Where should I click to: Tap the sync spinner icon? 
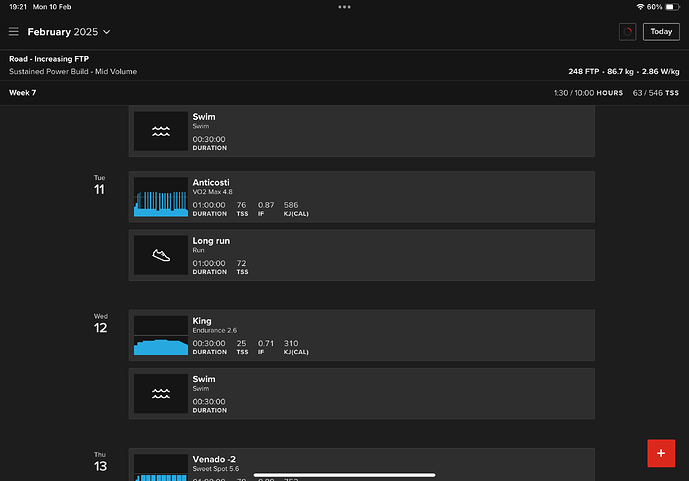[x=627, y=32]
